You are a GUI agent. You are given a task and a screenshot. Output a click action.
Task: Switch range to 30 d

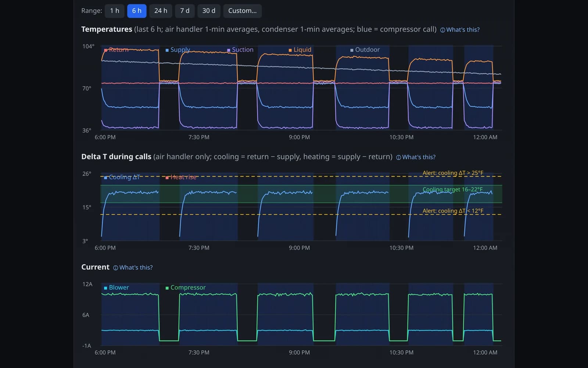[x=209, y=11]
